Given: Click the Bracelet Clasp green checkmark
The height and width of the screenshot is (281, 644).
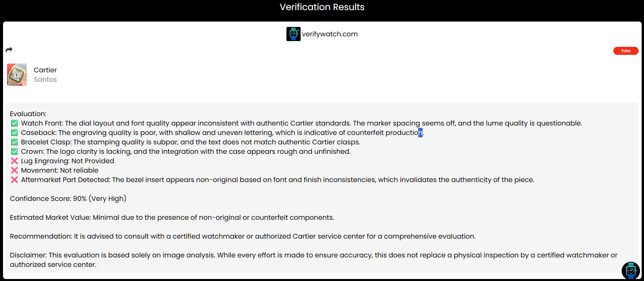Looking at the screenshot, I should (14, 142).
